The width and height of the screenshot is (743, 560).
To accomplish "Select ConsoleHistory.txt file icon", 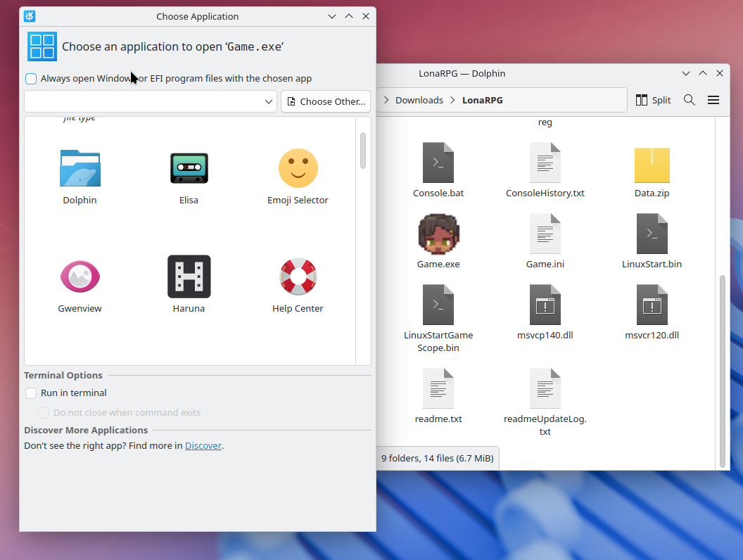I will [545, 163].
